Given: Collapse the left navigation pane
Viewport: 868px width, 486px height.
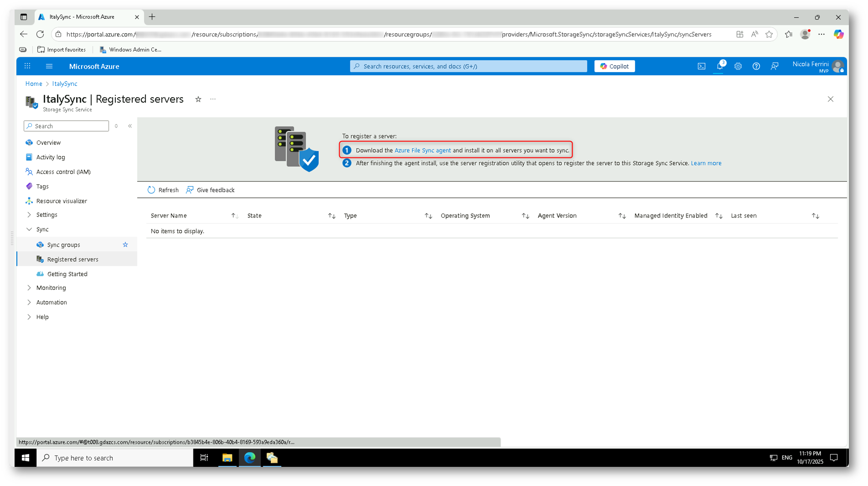Looking at the screenshot, I should [x=130, y=126].
